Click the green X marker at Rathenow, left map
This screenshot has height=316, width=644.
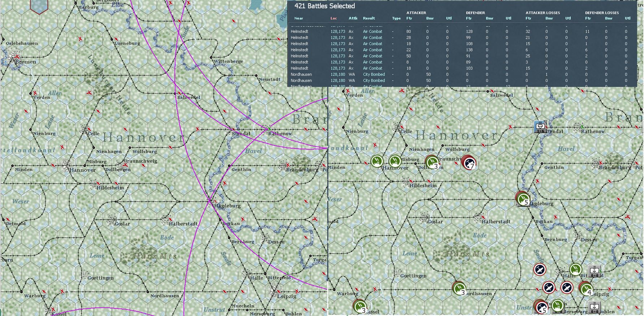coord(269,129)
